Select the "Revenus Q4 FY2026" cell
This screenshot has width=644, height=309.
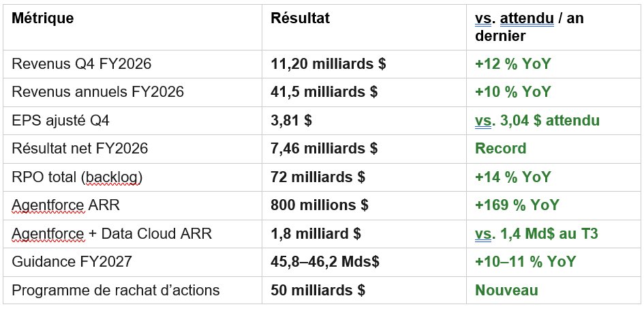[81, 64]
